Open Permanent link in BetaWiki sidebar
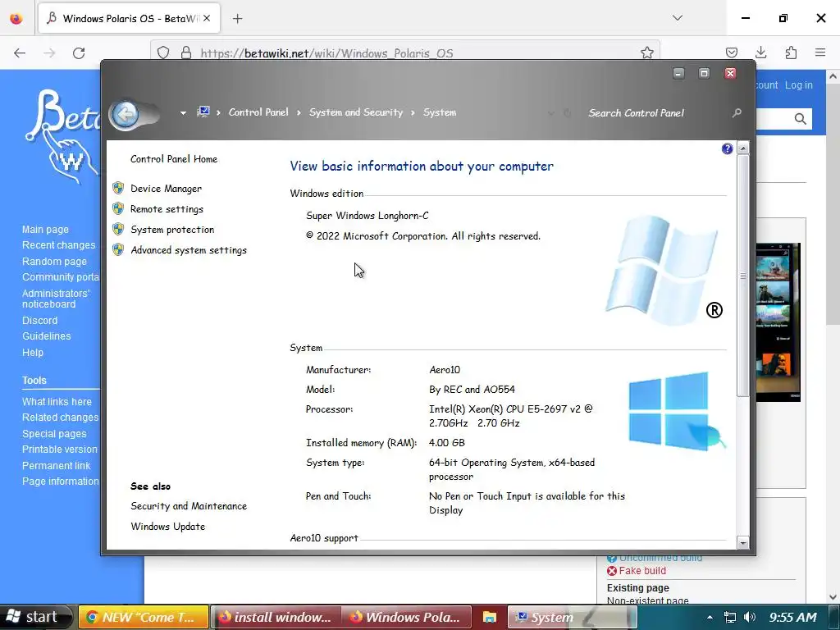This screenshot has width=840, height=630. [x=57, y=466]
